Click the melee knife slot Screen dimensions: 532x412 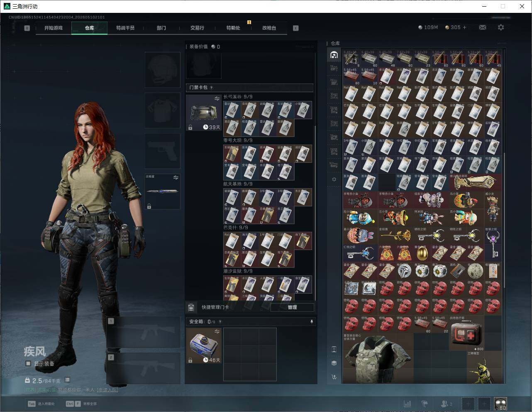(x=162, y=191)
